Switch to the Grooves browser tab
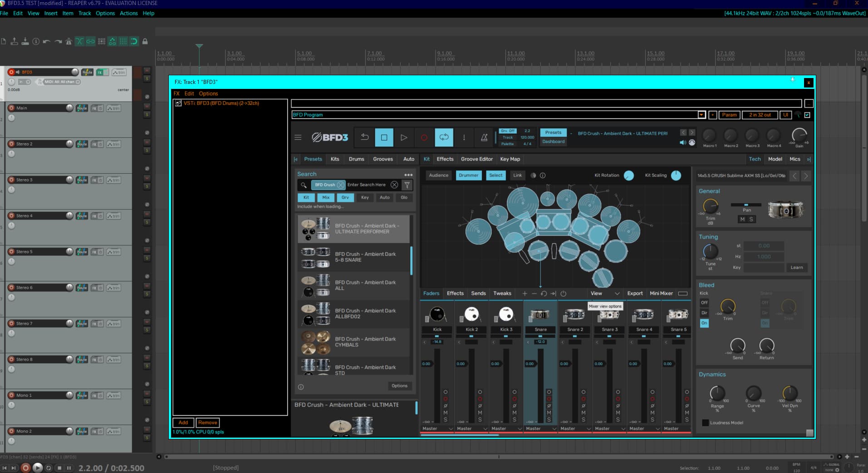 pyautogui.click(x=383, y=159)
